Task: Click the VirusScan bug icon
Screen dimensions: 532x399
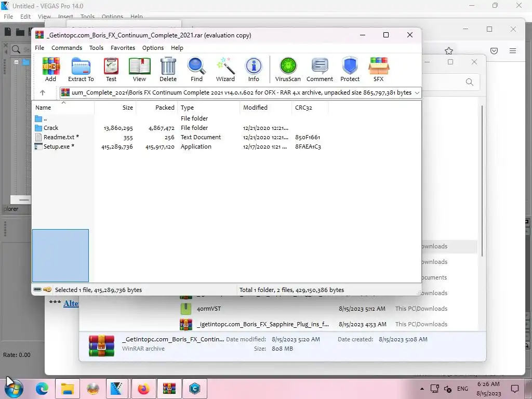Action: point(288,70)
